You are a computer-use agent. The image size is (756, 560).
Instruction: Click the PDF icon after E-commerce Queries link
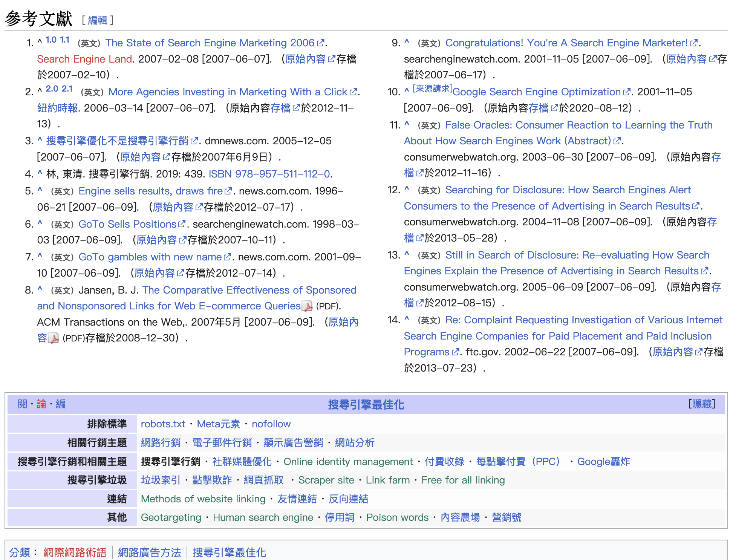[307, 306]
